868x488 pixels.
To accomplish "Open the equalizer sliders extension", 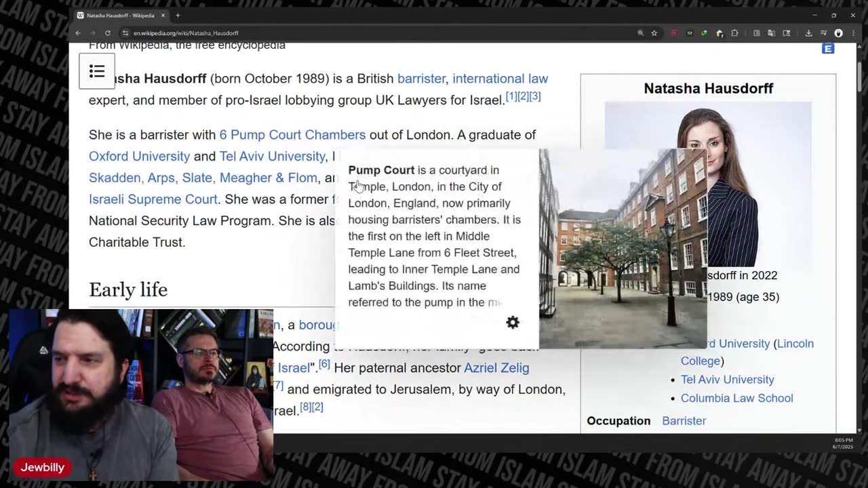I will pos(690,33).
